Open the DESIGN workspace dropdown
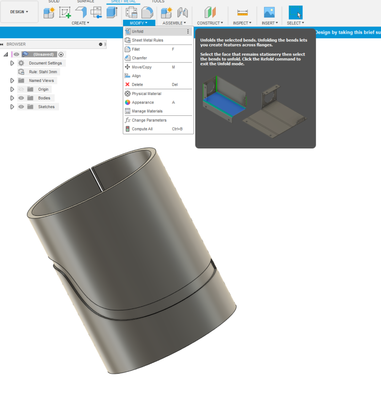Image resolution: width=381 pixels, height=400 pixels. [19, 12]
